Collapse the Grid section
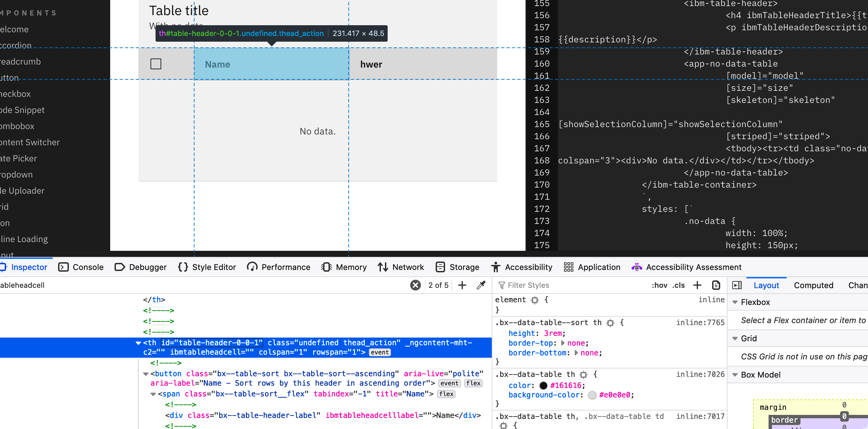The height and width of the screenshot is (429, 868). click(x=735, y=339)
